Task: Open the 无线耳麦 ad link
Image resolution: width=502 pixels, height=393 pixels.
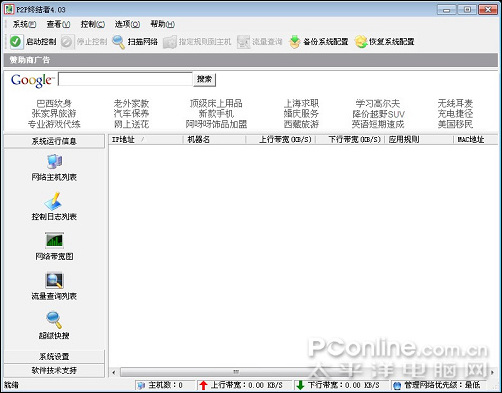Action: click(455, 103)
